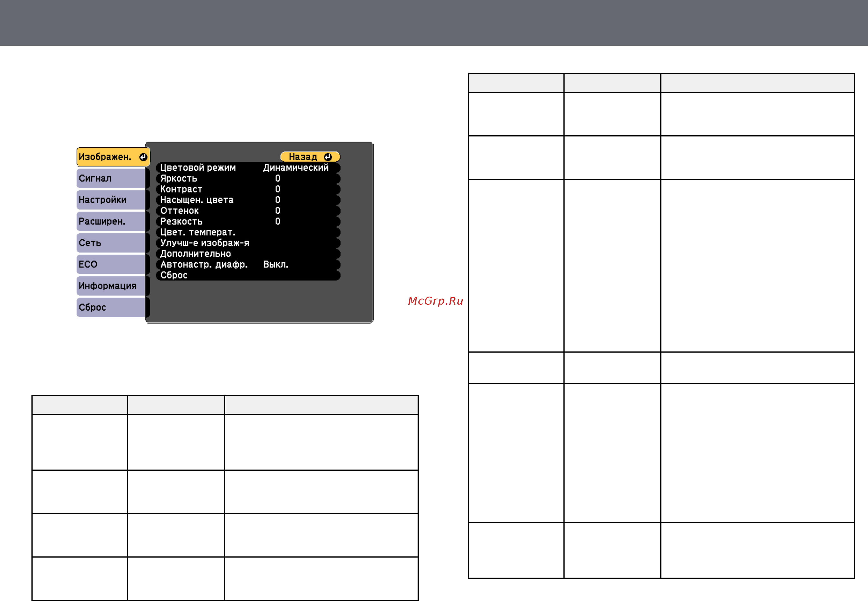Image resolution: width=868 pixels, height=601 pixels.
Task: Expand the Цвет. температ. submenu
Action: pyautogui.click(x=248, y=232)
